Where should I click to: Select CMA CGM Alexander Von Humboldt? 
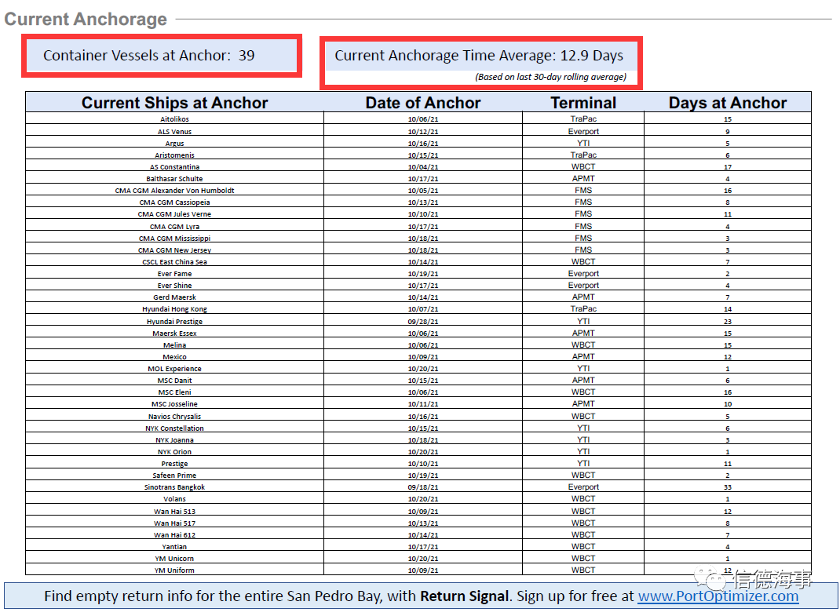pos(174,190)
